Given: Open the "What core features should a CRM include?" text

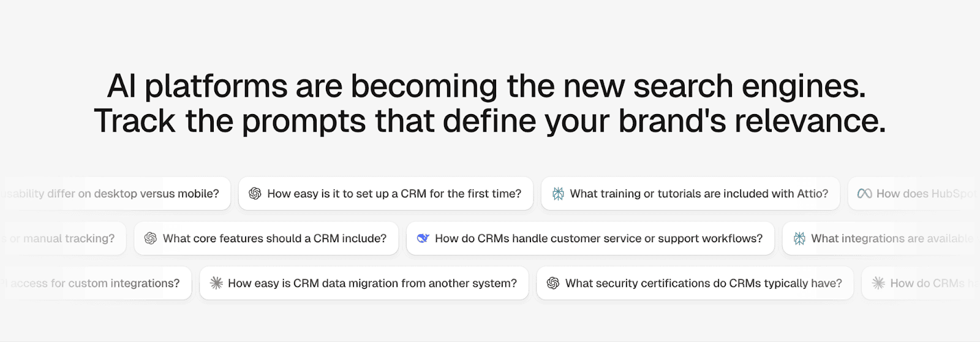Looking at the screenshot, I should pyautogui.click(x=274, y=238).
